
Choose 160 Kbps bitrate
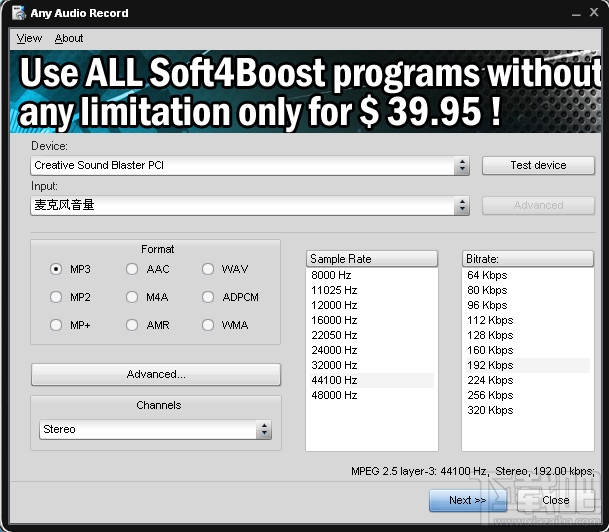click(x=528, y=350)
